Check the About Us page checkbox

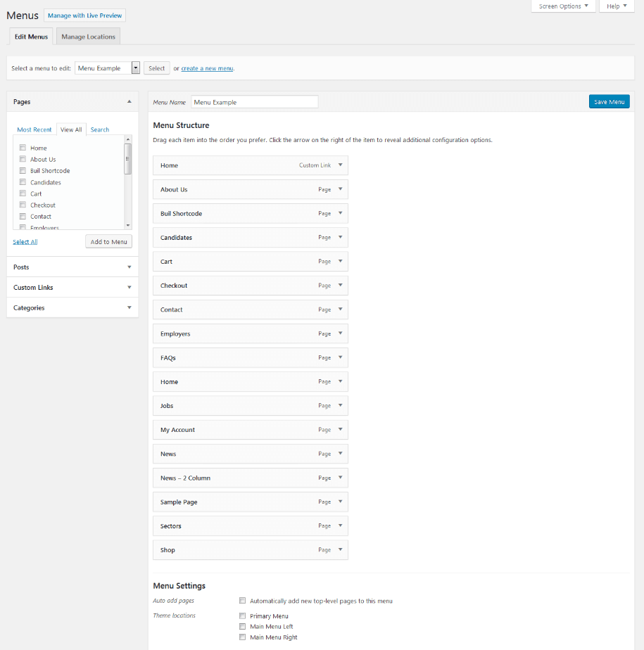click(x=23, y=159)
